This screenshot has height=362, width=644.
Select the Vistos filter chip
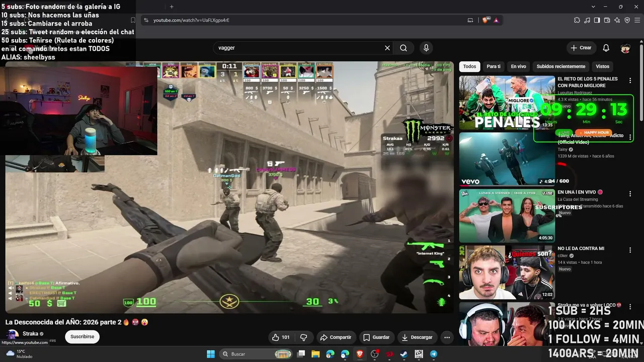602,66
